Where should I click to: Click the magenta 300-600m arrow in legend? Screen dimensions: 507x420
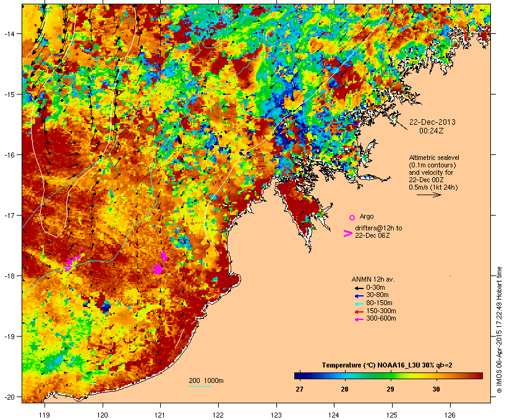359,319
